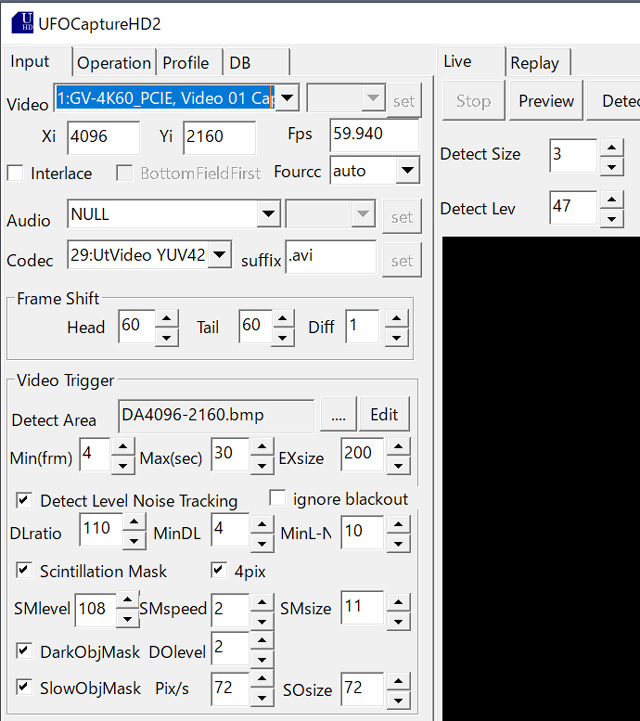
Task: Click the Preview button
Action: tap(546, 101)
